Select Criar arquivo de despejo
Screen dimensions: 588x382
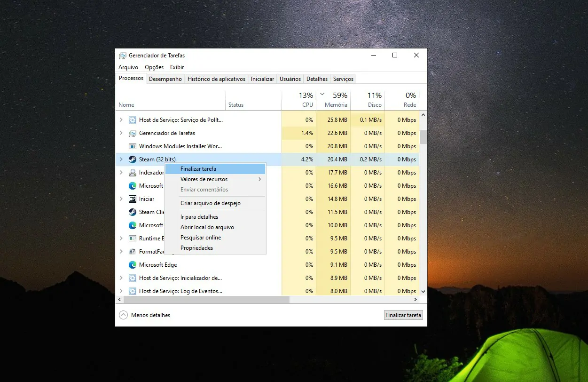(215, 203)
